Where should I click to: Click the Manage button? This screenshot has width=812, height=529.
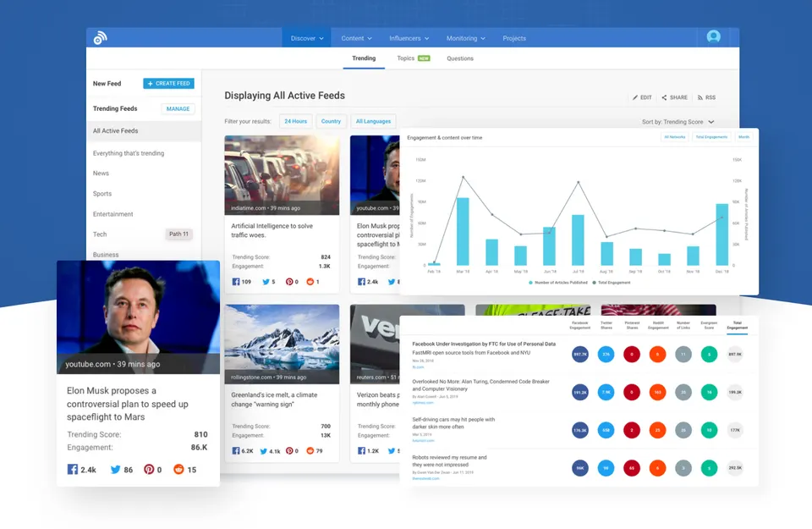point(178,108)
